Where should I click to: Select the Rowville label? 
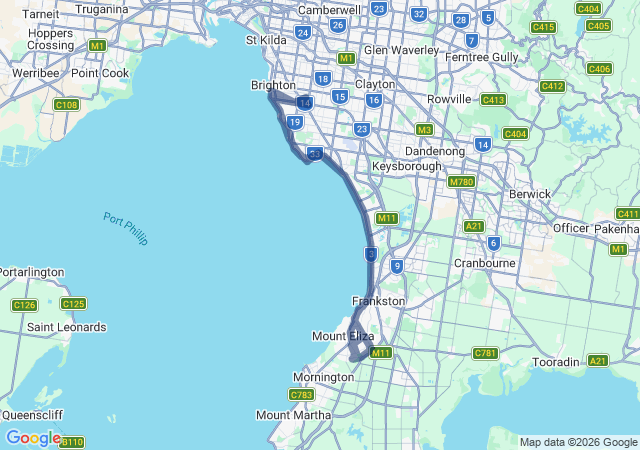pos(449,99)
